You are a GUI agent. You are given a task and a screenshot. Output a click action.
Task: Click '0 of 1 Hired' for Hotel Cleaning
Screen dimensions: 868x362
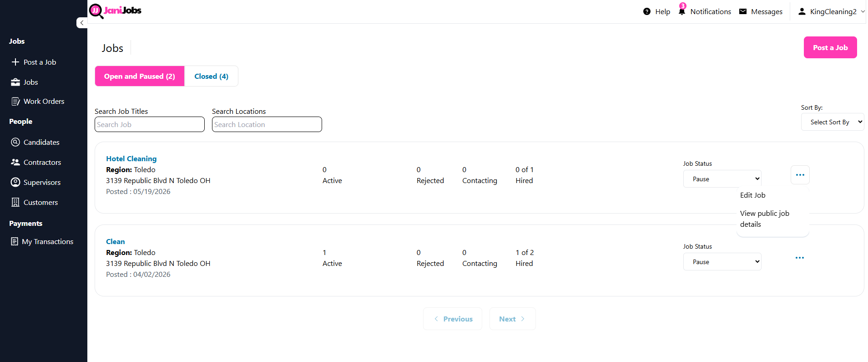tap(525, 175)
